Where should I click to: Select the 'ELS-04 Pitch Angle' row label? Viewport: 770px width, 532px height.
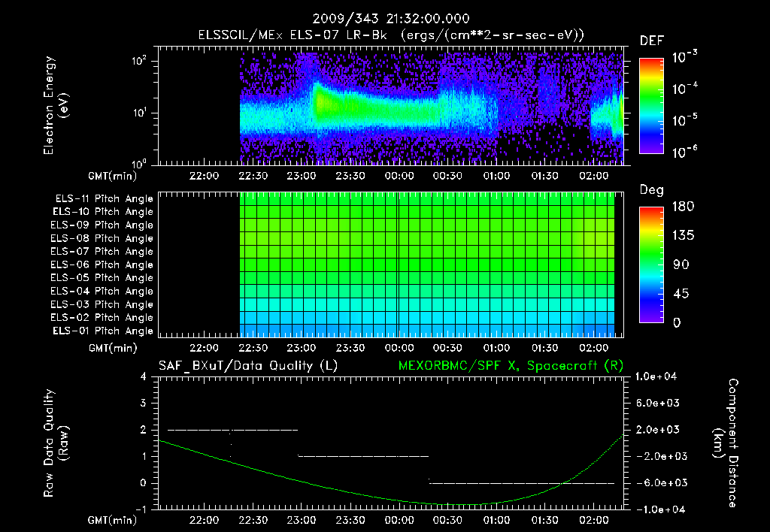click(102, 291)
